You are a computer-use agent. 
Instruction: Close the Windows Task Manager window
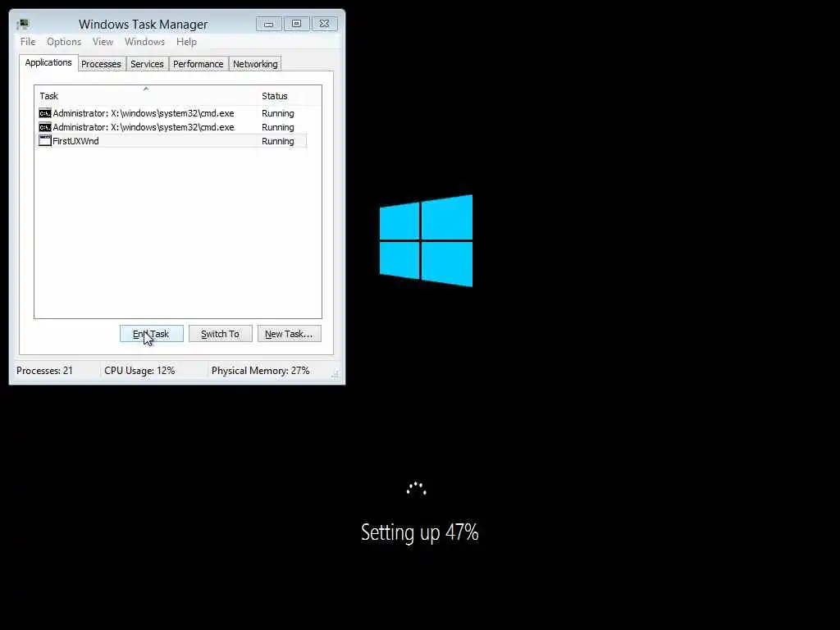pos(325,24)
